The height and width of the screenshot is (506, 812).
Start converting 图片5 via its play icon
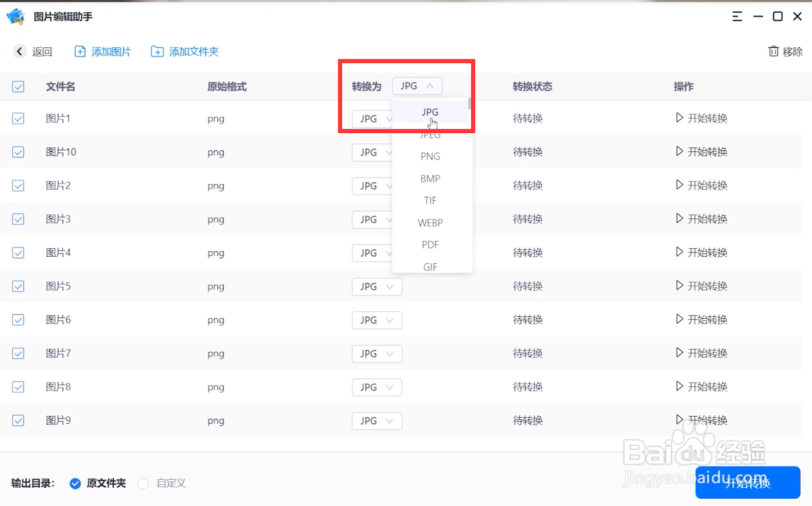tap(680, 285)
